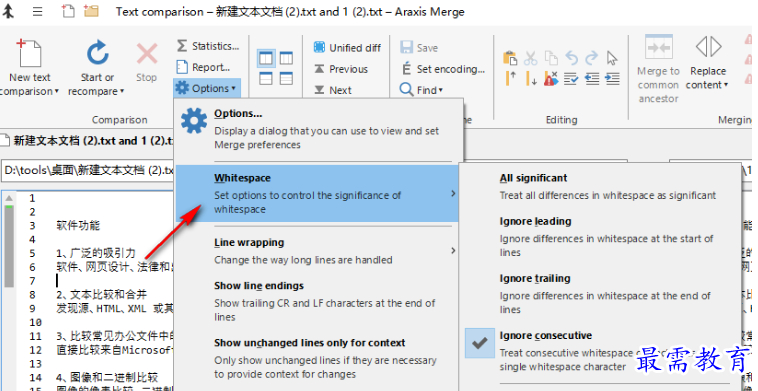Click the decrease indent icon

[592, 78]
